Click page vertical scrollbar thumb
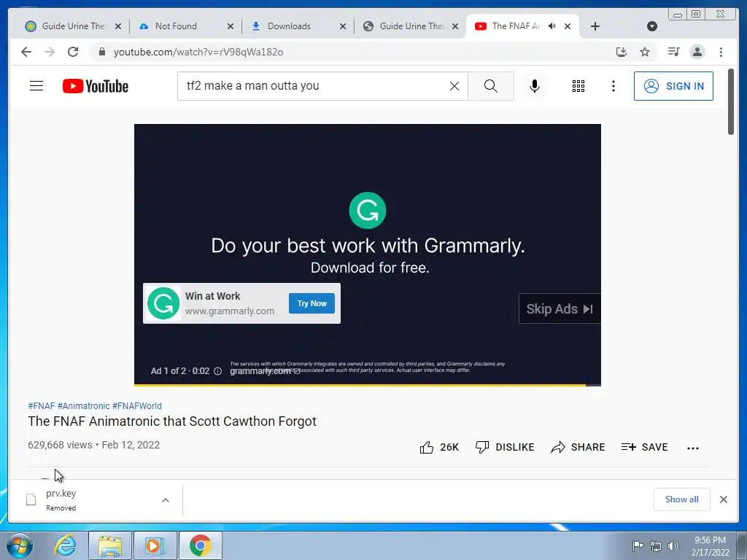The image size is (747, 560). coord(731,102)
